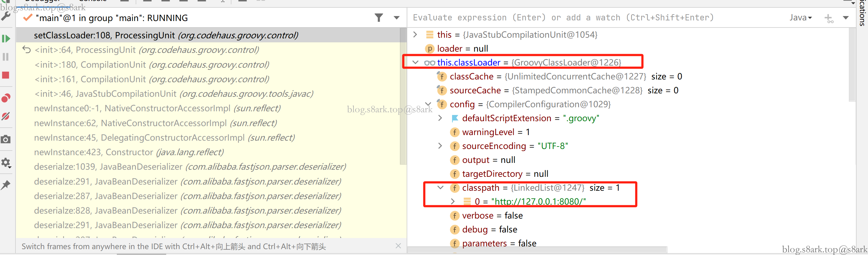The image size is (868, 255).
Task: Select frame newInstance:423, Constructor
Action: (x=129, y=152)
